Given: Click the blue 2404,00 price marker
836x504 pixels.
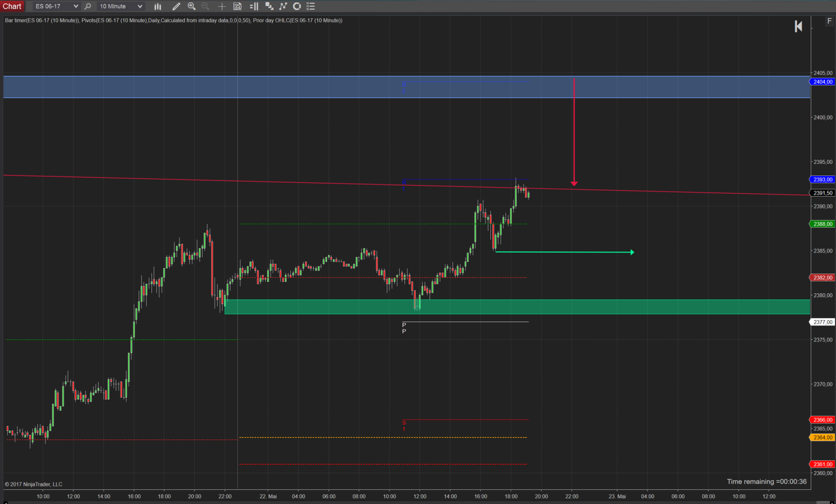Looking at the screenshot, I should pos(822,82).
